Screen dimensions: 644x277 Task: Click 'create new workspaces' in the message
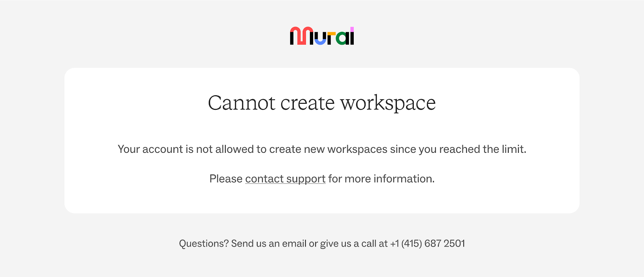[x=328, y=149]
